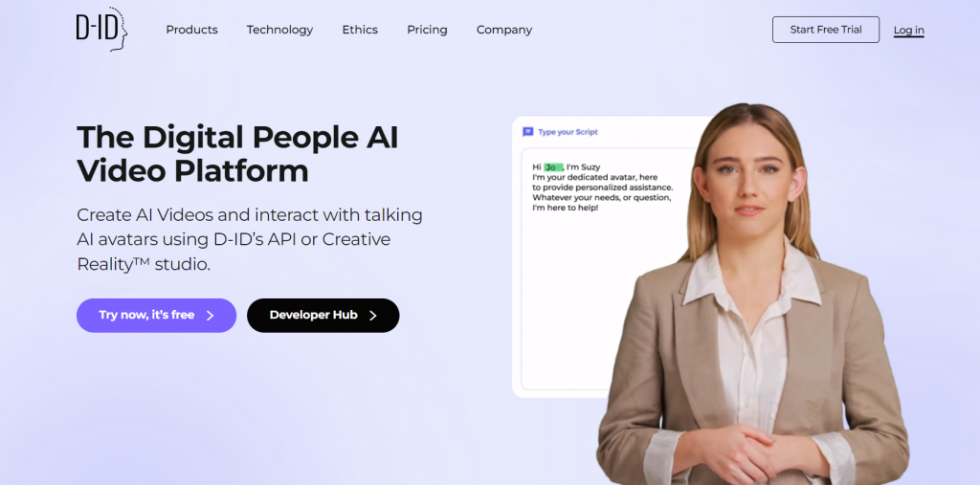Open the Products menu
Viewport: 980px width, 485px height.
pyautogui.click(x=191, y=30)
